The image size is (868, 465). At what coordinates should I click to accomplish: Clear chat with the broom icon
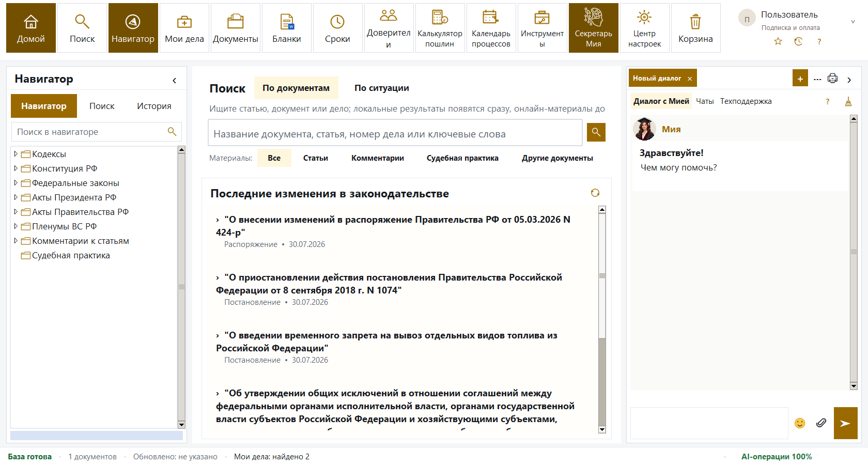848,101
